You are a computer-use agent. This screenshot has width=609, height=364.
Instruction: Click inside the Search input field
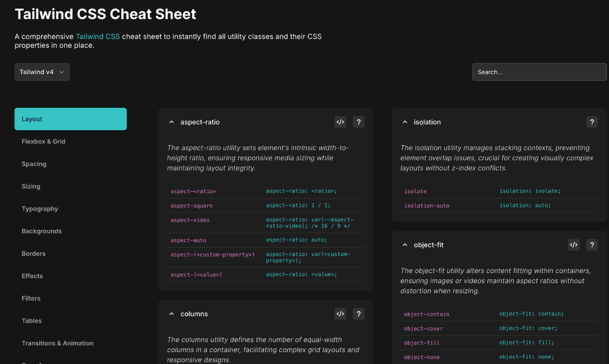(539, 71)
